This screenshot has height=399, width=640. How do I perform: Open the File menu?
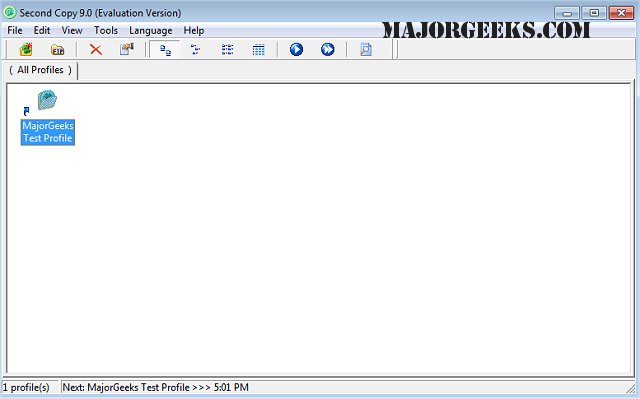15,31
